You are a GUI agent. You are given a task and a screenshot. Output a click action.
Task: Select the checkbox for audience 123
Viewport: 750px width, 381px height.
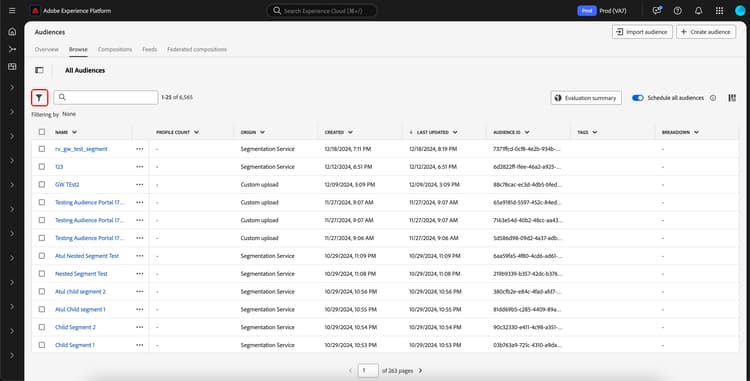[42, 166]
